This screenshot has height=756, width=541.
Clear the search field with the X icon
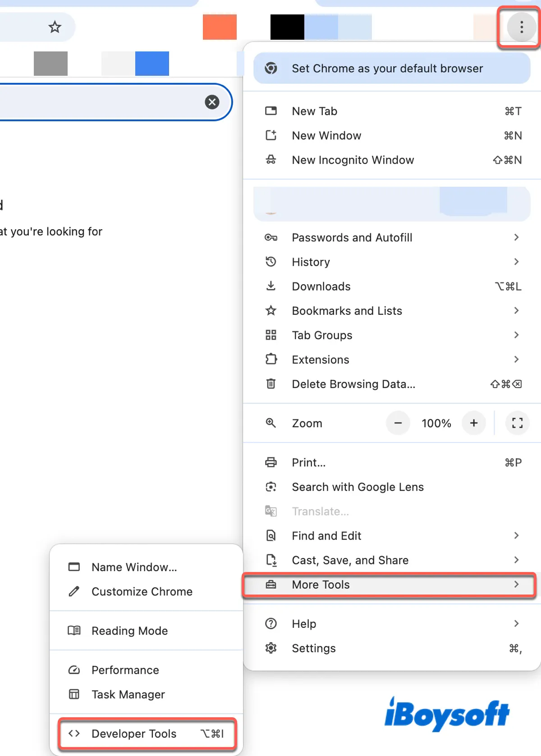pyautogui.click(x=212, y=102)
